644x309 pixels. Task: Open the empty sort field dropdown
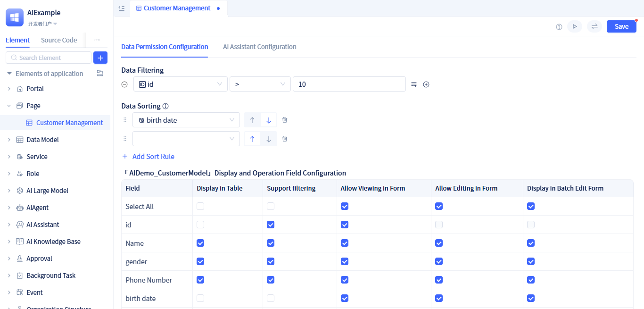point(186,139)
